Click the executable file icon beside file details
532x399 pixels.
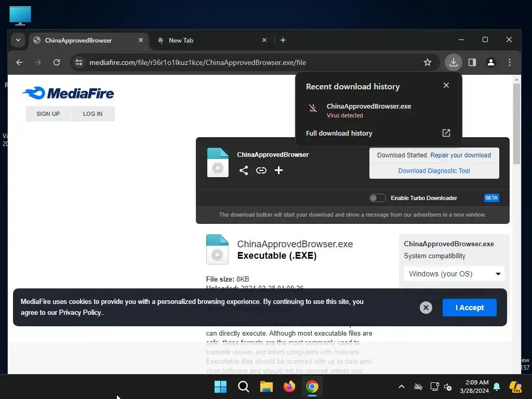(x=217, y=249)
